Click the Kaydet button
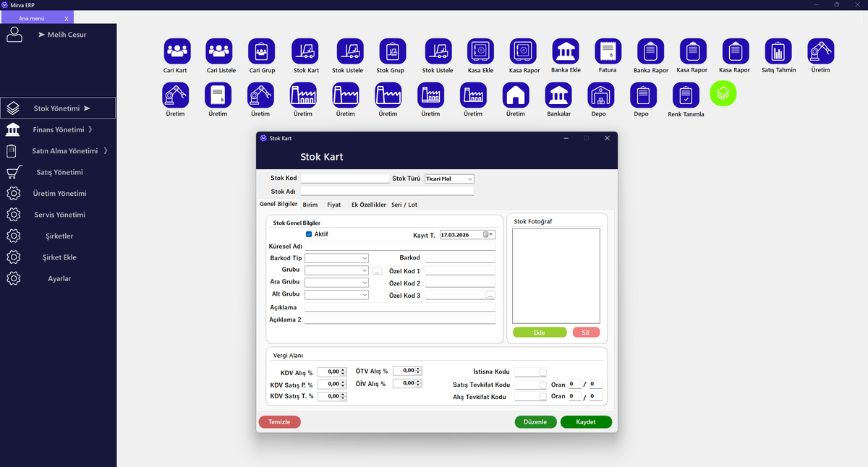 586,421
